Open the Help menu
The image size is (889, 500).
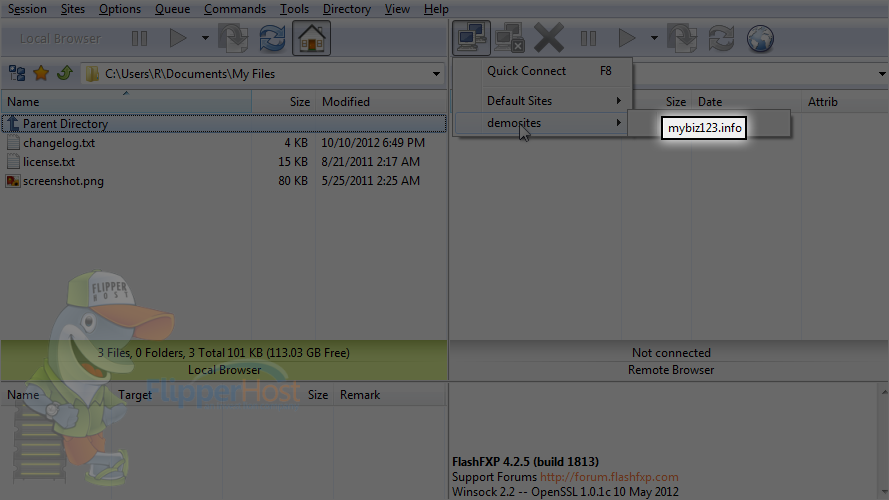[436, 9]
